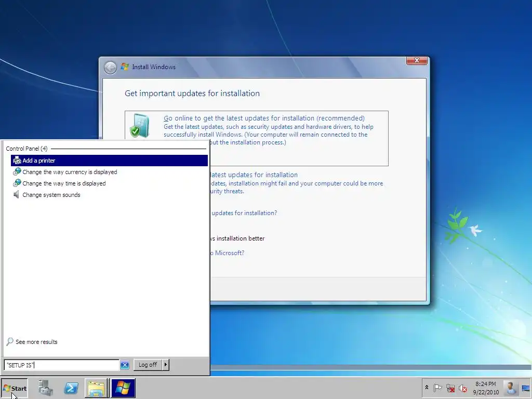Choose not to get latest updates for installation
This screenshot has height=399, width=532.
[x=254, y=175]
